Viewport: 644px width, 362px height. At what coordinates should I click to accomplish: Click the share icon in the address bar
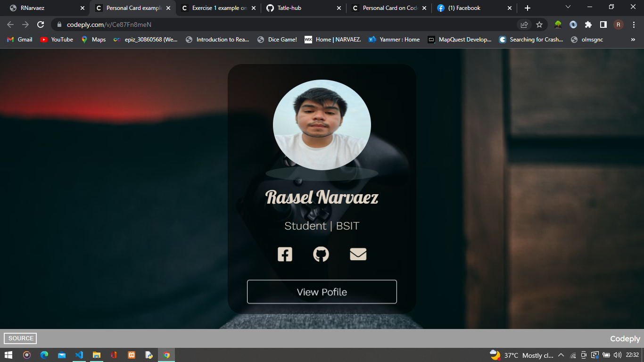524,25
